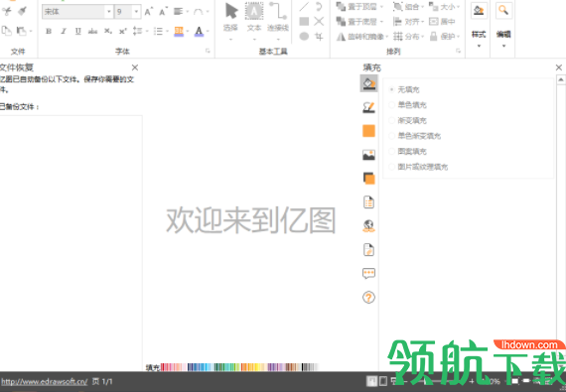Image resolution: width=566 pixels, height=392 pixels.
Task: Select the 渐变填充 radio option
Action: (391, 120)
